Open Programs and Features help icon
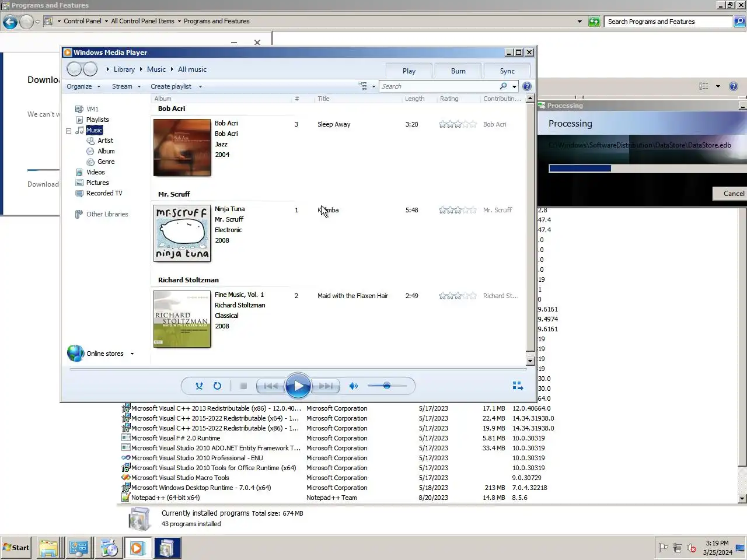The image size is (747, 560). coord(734,86)
